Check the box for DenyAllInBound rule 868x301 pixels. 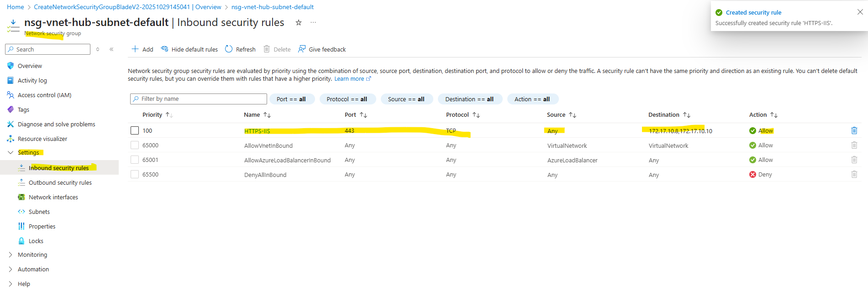135,174
